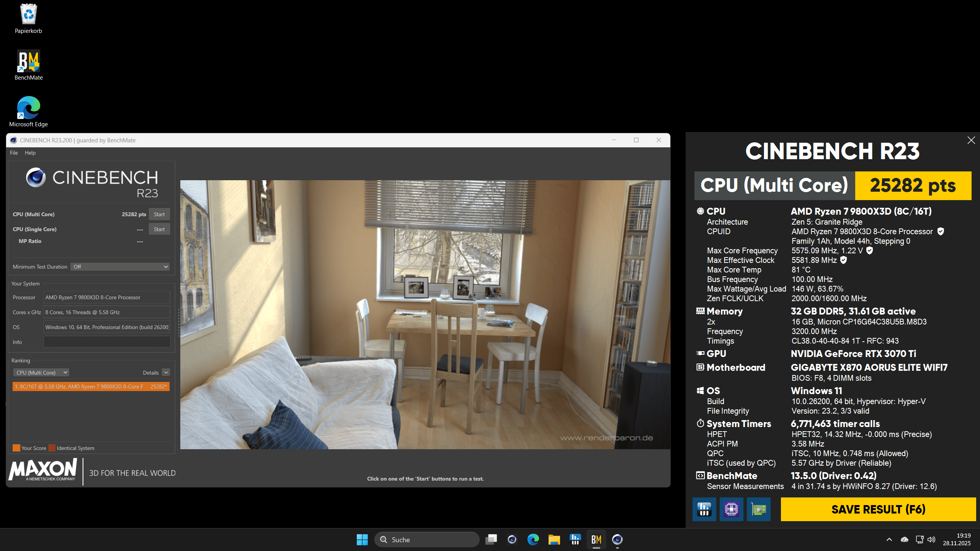Open the Help menu
This screenshot has width=980, height=551.
pyautogui.click(x=30, y=153)
